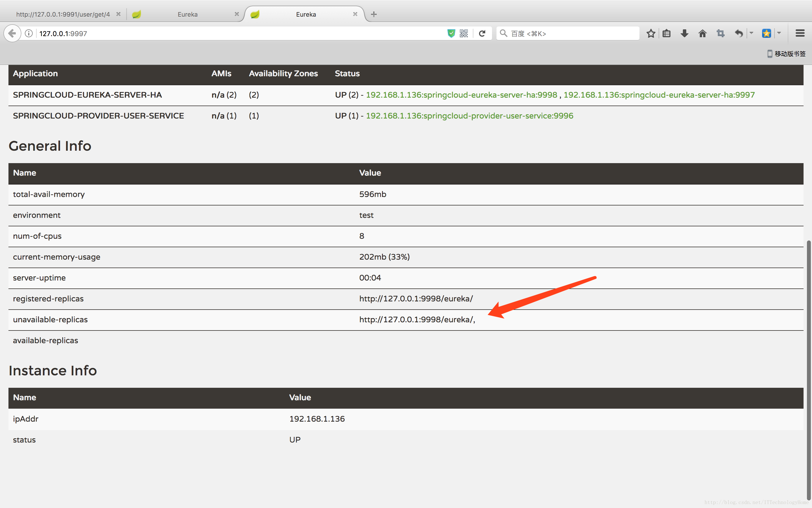
Task: Open the green shield security icon
Action: coord(451,33)
